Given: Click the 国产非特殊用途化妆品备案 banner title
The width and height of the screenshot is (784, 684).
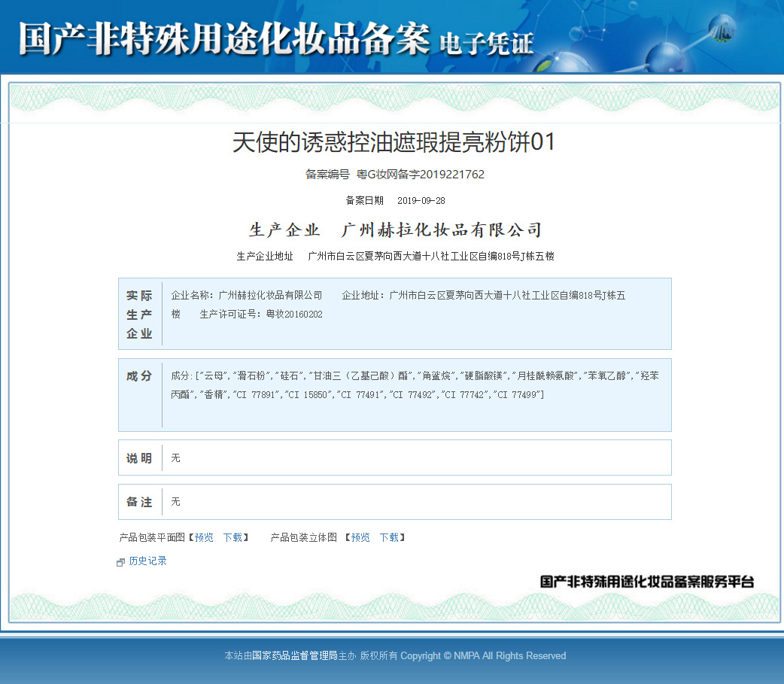Looking at the screenshot, I should click(224, 38).
